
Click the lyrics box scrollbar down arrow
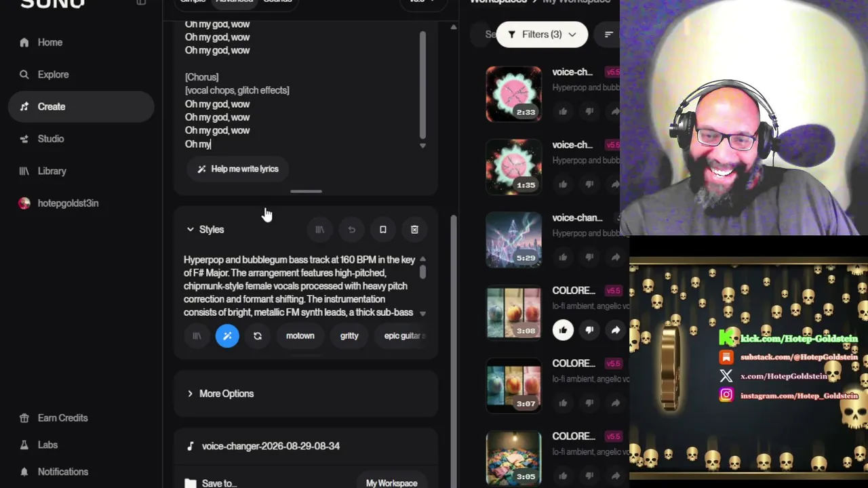(422, 146)
